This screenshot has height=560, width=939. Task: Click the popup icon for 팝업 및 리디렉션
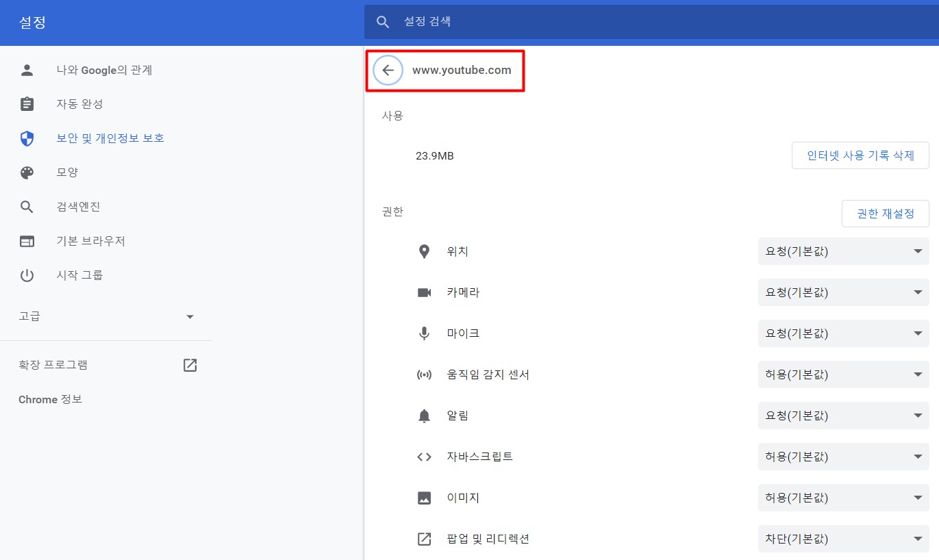[x=424, y=539]
